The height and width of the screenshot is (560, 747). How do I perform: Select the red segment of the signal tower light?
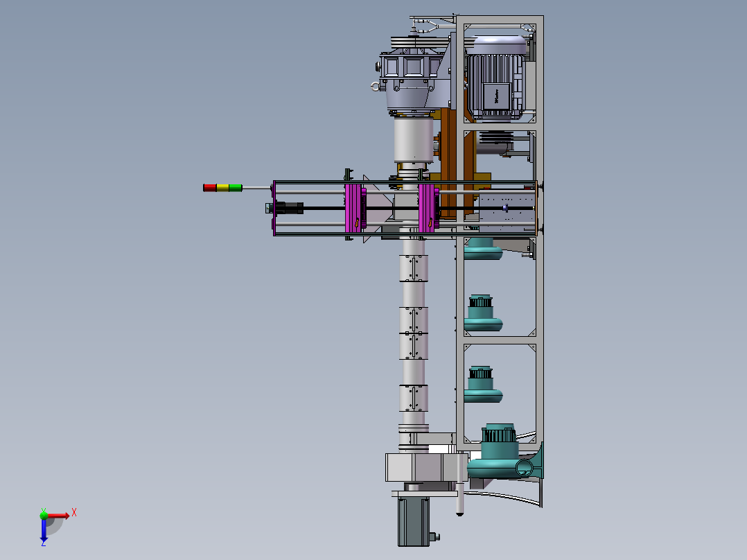[x=209, y=188]
